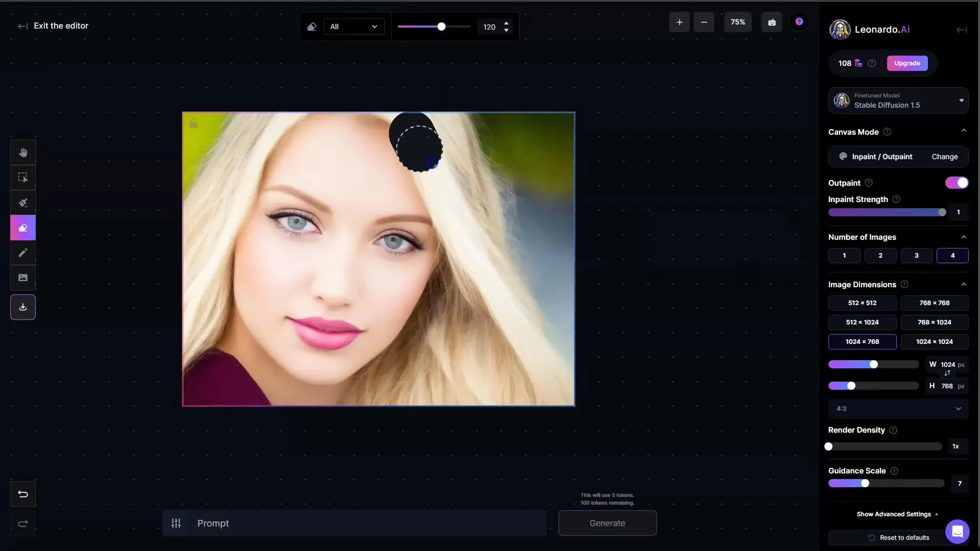This screenshot has width=980, height=551.
Task: Select the 1024x768 image dimension
Action: tap(862, 341)
